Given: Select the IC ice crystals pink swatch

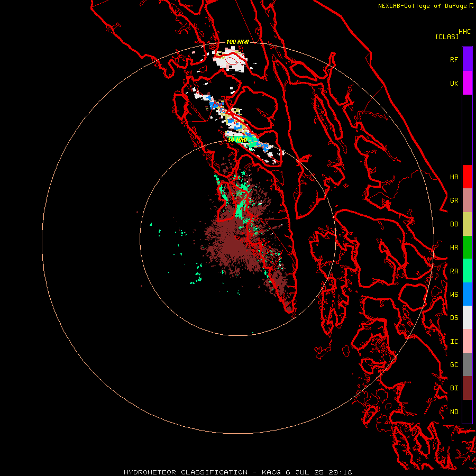Looking at the screenshot, I should coord(467,341).
